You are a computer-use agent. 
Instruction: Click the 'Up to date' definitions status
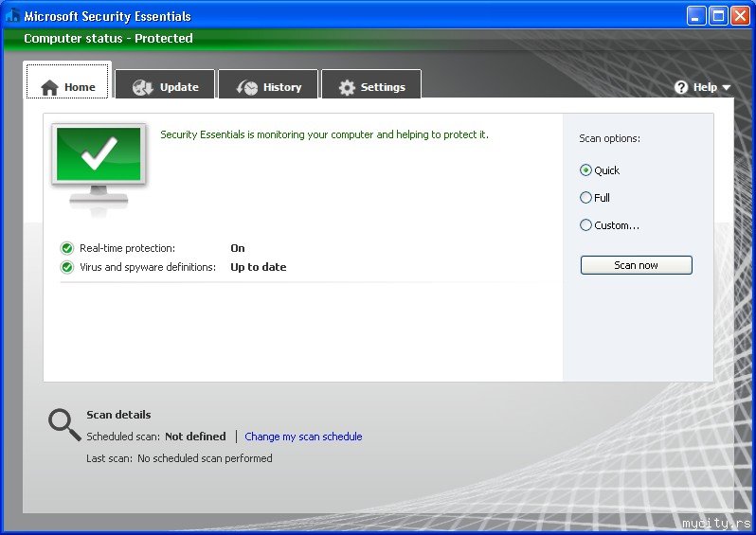pos(259,267)
